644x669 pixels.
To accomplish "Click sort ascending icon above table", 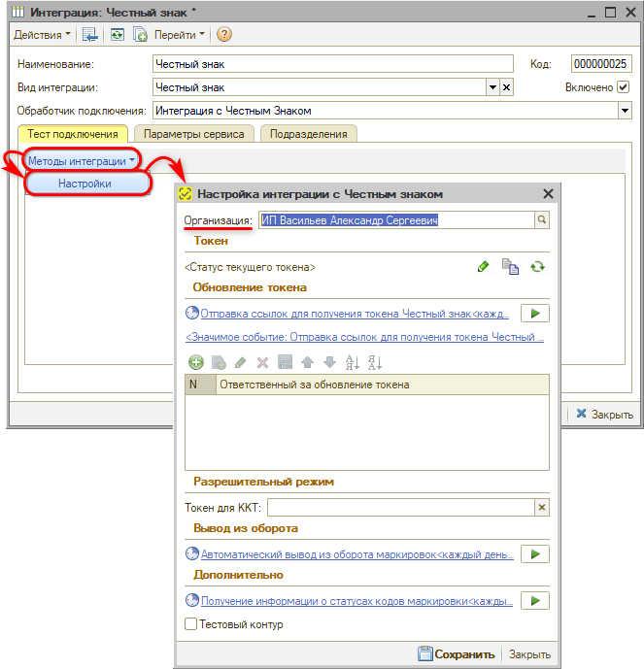I will (x=352, y=362).
